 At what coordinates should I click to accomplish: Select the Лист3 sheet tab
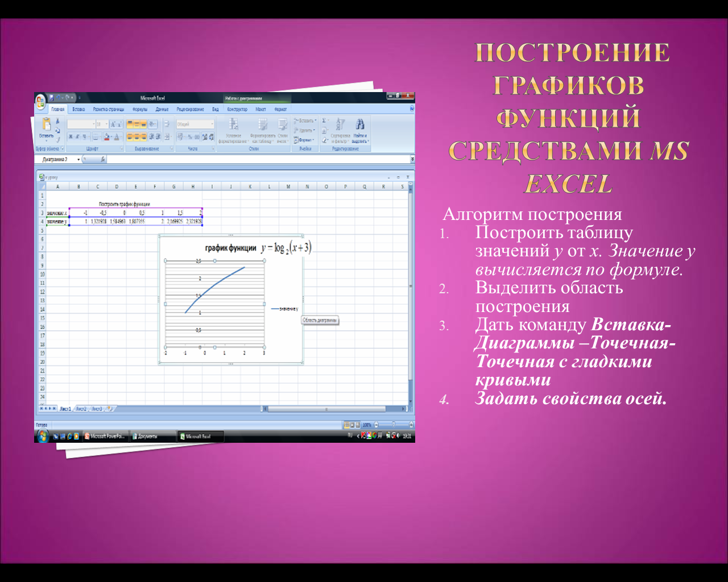[97, 409]
